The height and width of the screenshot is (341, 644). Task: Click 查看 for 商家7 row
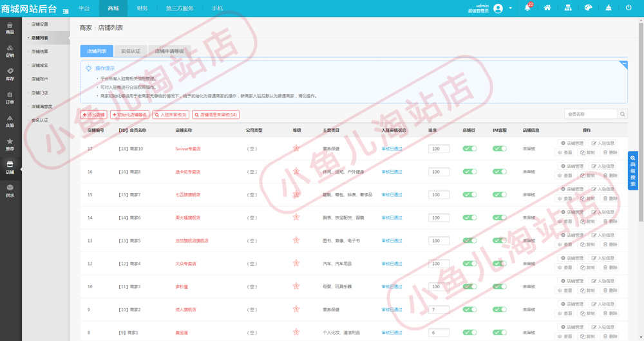565,199
